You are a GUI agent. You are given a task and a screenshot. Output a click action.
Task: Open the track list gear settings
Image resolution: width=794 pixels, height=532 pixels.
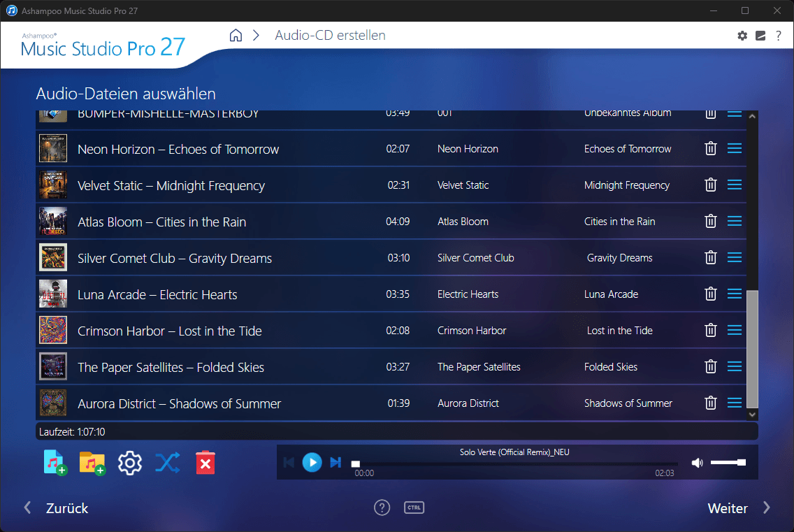[129, 463]
